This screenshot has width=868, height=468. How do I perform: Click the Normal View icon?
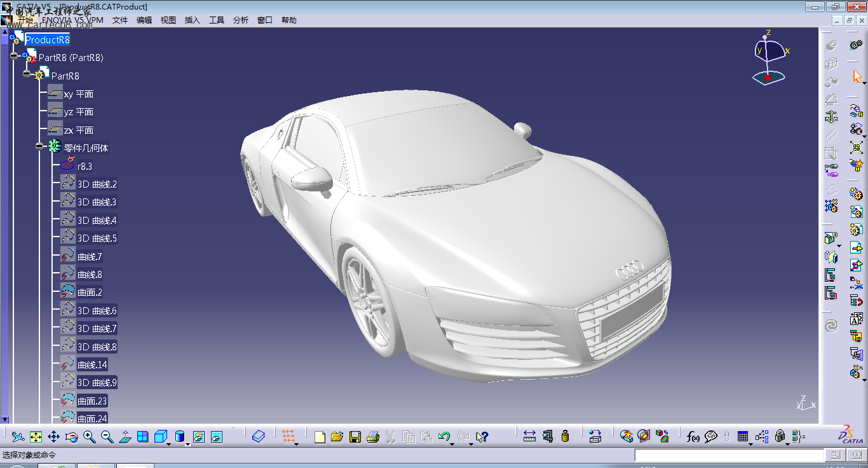(x=125, y=437)
